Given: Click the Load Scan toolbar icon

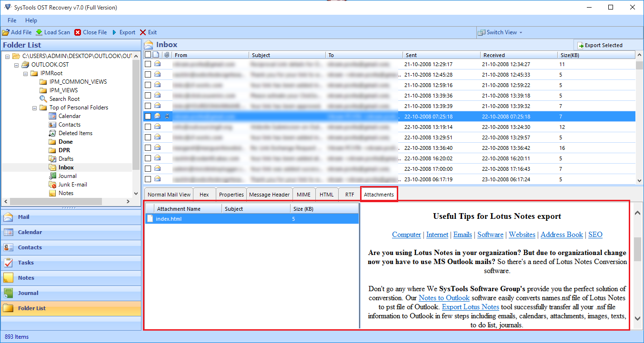Looking at the screenshot, I should pos(39,32).
